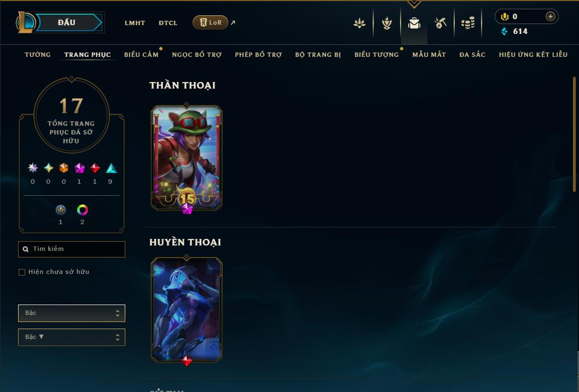Open the Collection backpack icon
The height and width of the screenshot is (392, 579).
pos(414,23)
